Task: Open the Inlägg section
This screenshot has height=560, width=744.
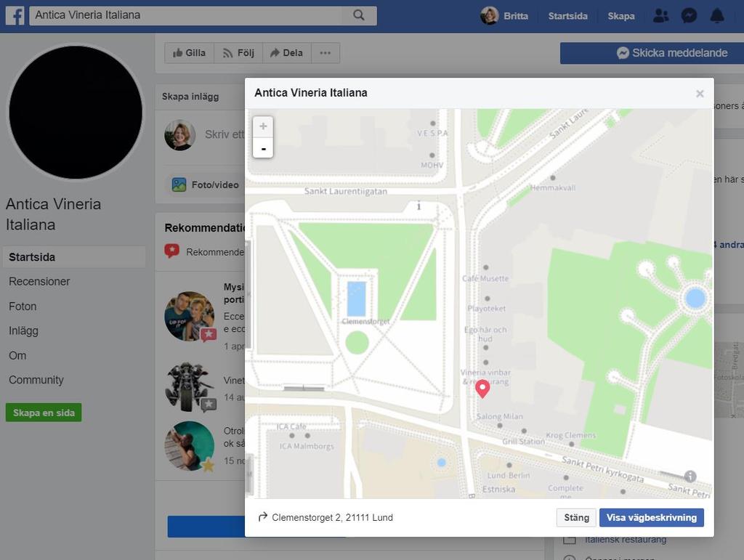Action: (x=24, y=331)
